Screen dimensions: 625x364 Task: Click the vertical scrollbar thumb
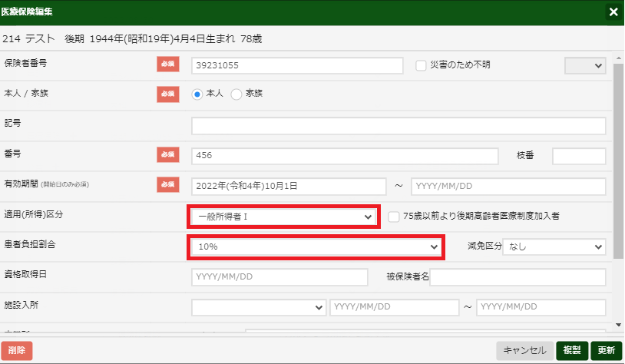[618, 161]
